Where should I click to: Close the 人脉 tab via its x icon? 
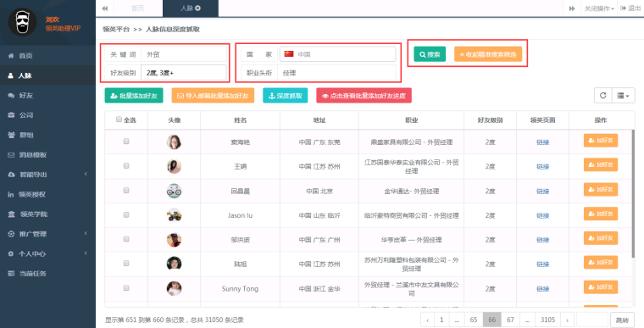[x=198, y=8]
